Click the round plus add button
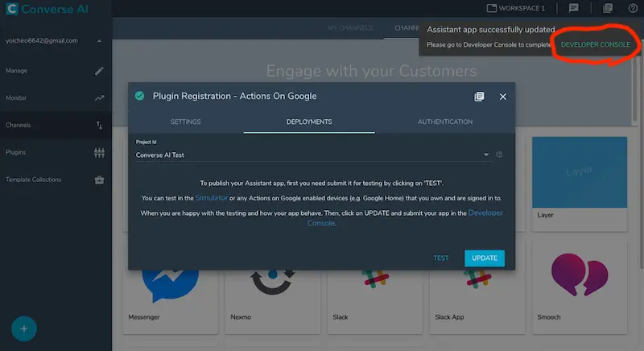Screen dimensions: 644x351 24,328
